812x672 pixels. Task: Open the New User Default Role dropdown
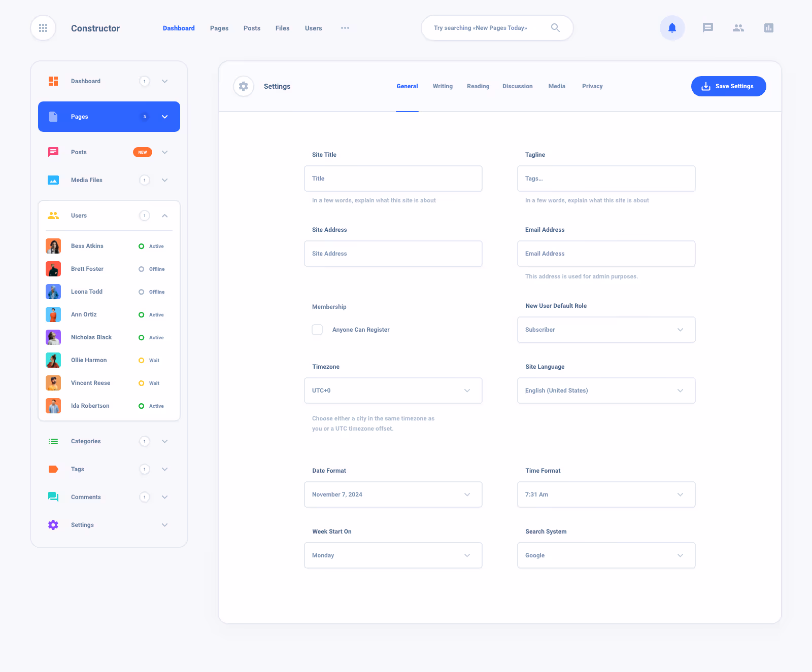pos(606,330)
